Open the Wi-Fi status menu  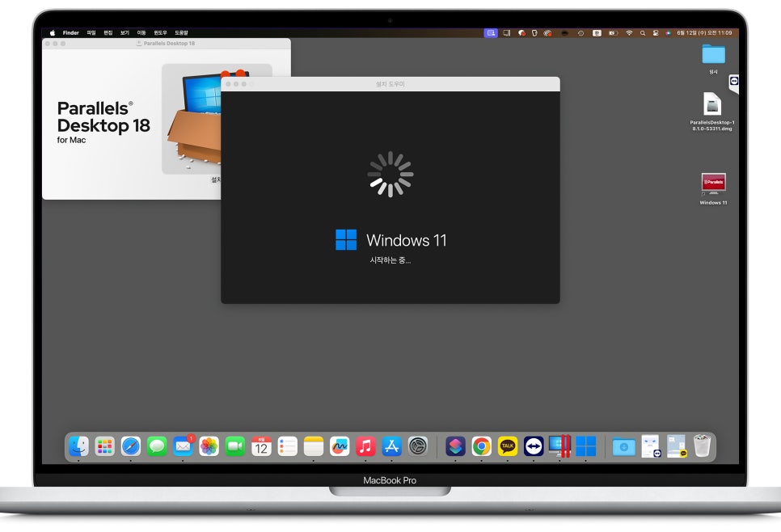point(630,33)
